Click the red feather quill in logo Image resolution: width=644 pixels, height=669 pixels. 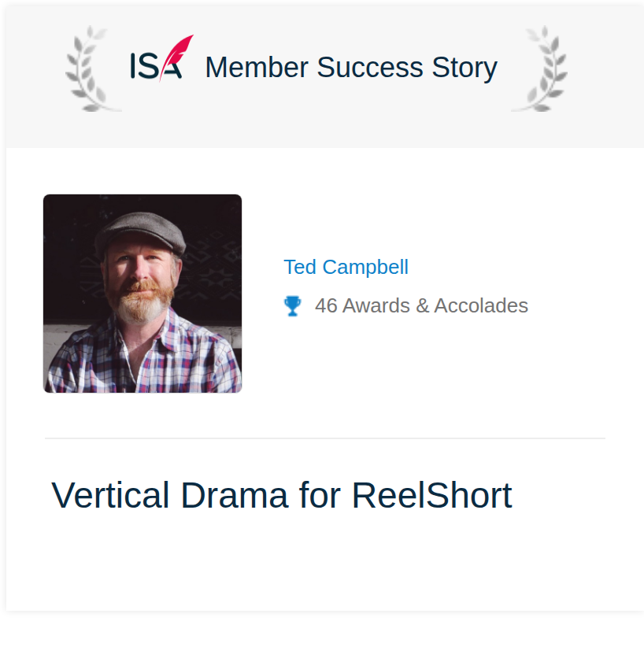tap(176, 57)
